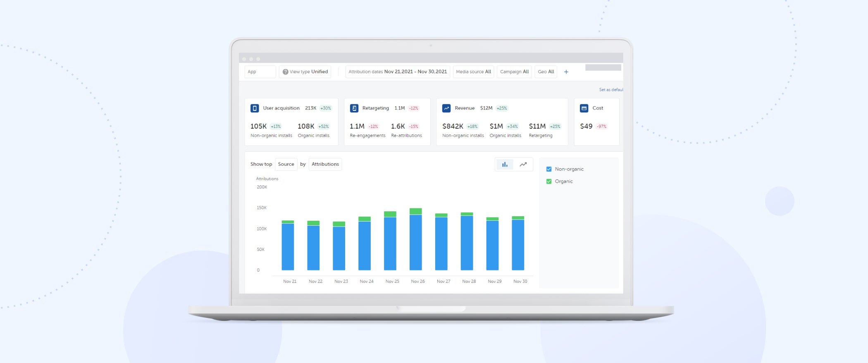Screen dimensions: 868x363
Task: Open the View type Unified dropdown
Action: coord(305,72)
